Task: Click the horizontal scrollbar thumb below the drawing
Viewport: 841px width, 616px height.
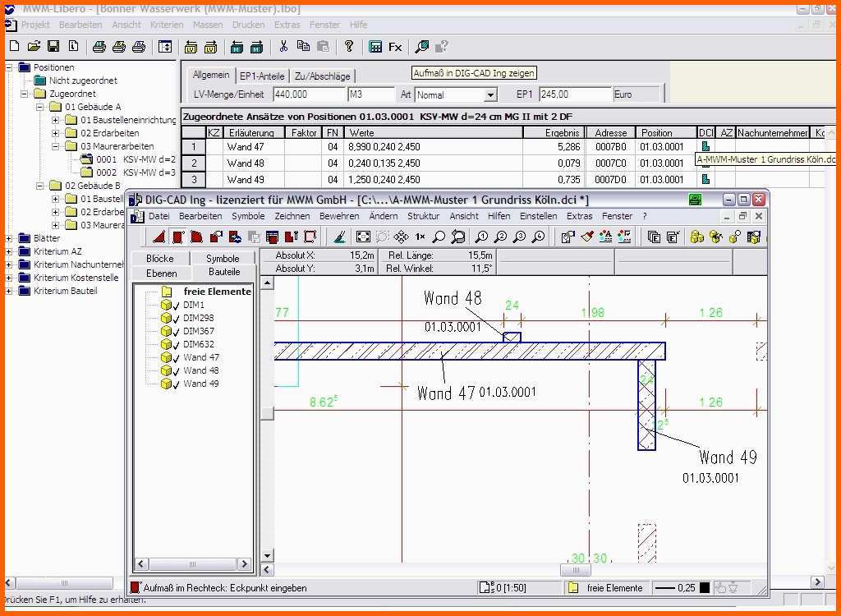Action: (x=576, y=570)
